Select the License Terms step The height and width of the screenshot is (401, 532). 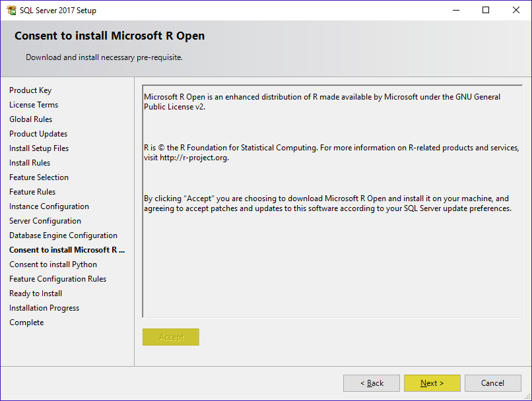(34, 105)
